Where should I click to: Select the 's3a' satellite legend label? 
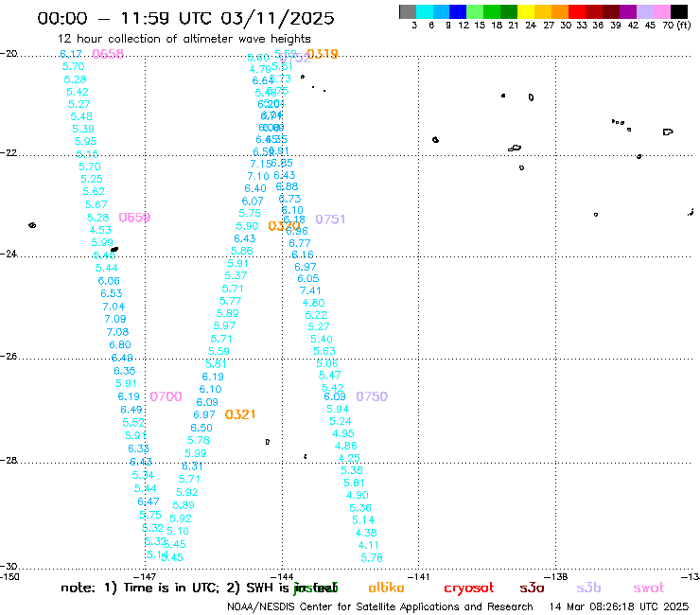tap(532, 588)
